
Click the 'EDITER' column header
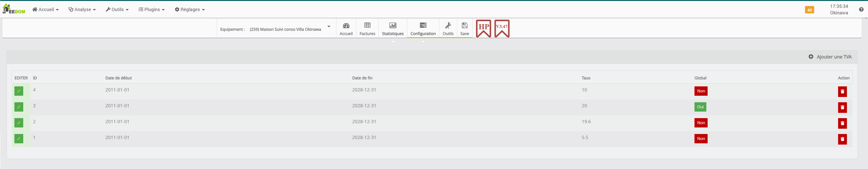pos(21,78)
